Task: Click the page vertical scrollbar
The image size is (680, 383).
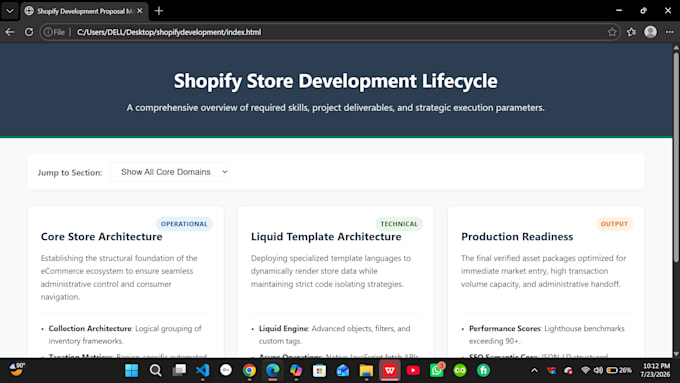Action: pos(676,201)
